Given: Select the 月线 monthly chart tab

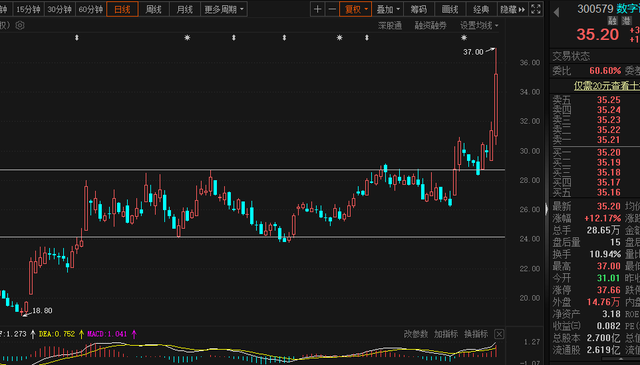Looking at the screenshot, I should [x=184, y=9].
